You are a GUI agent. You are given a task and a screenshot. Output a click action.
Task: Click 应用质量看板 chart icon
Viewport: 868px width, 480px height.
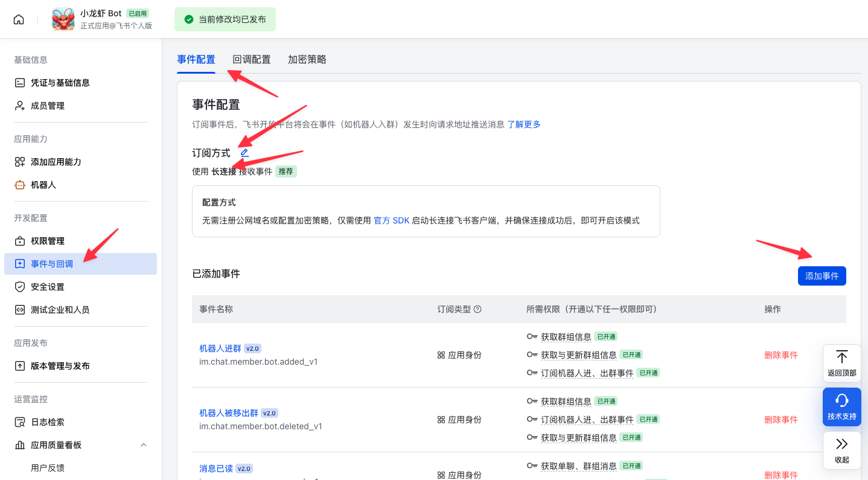click(x=20, y=445)
